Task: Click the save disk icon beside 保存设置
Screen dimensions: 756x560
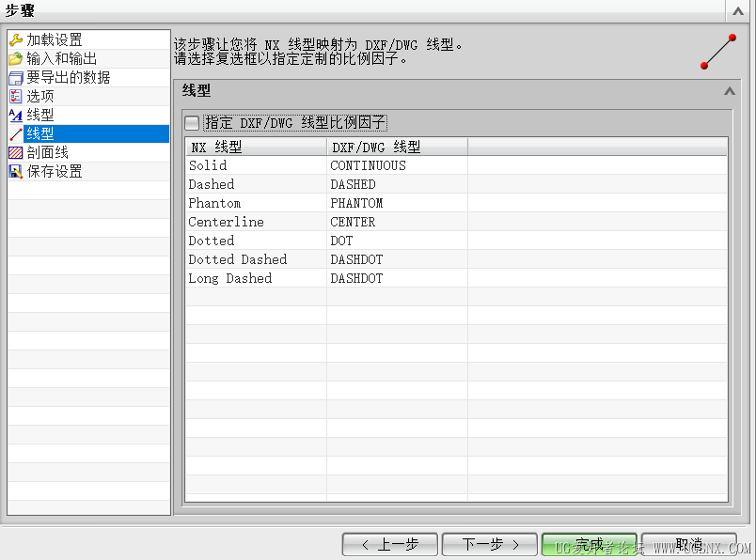Action: click(x=15, y=172)
